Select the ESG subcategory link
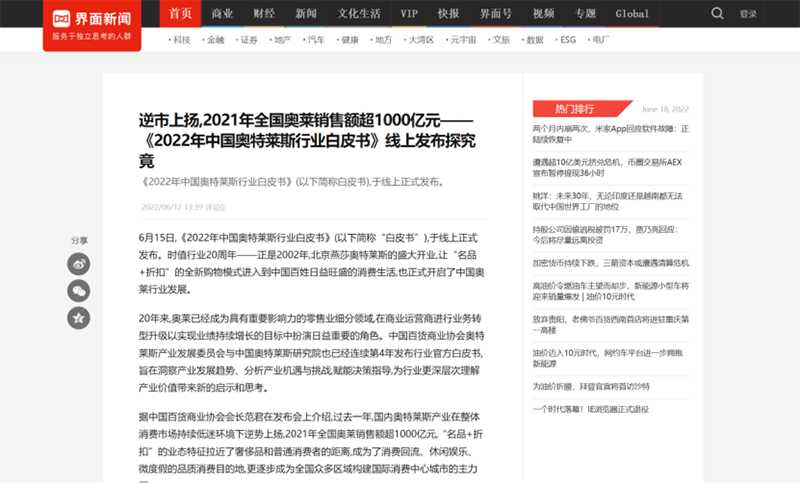This screenshot has width=800, height=483. 567,40
